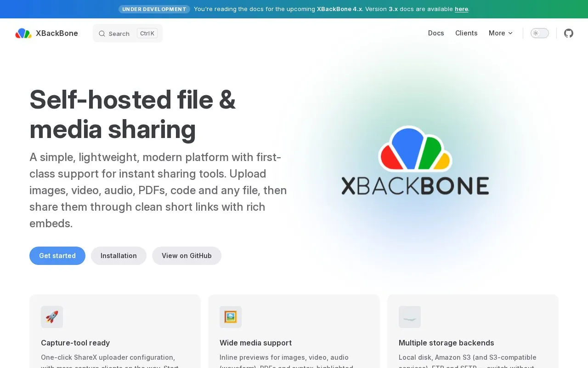Click the View on GitHub button
The width and height of the screenshot is (588, 368).
tap(187, 256)
